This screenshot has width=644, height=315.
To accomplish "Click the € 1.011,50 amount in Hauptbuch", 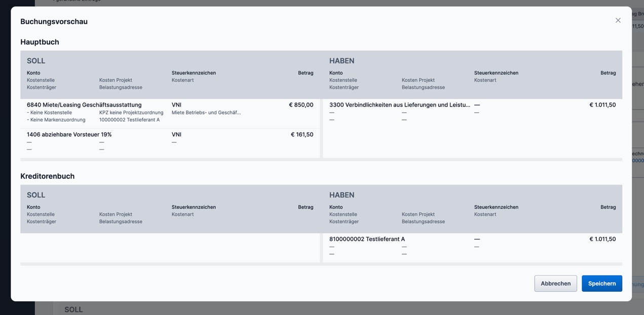I will pyautogui.click(x=602, y=105).
